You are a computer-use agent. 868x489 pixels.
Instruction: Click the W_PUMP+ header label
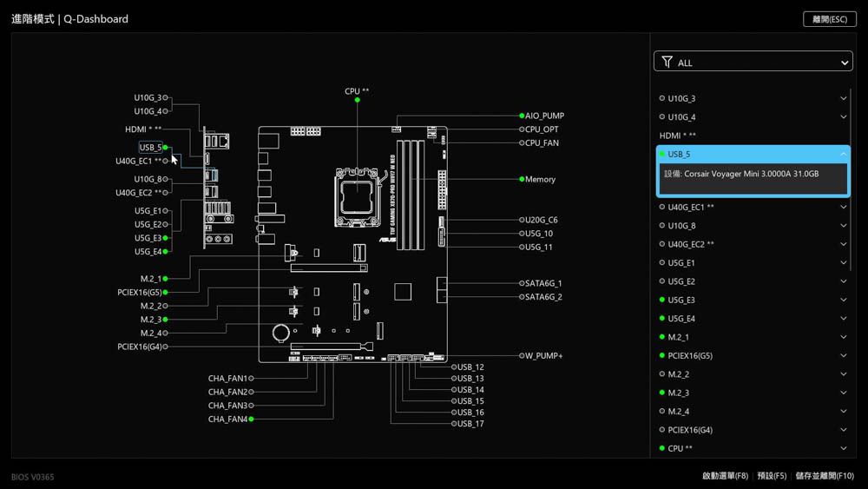pyautogui.click(x=543, y=356)
